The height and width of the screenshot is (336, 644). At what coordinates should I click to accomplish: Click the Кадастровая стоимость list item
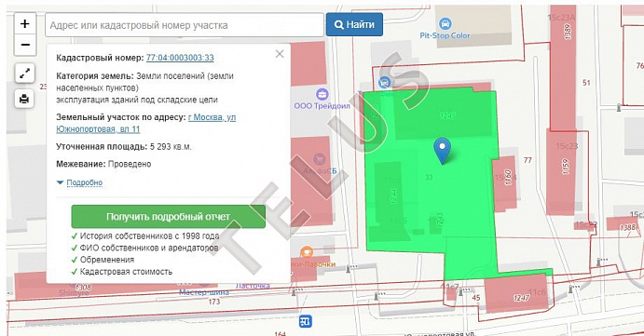pyautogui.click(x=126, y=272)
